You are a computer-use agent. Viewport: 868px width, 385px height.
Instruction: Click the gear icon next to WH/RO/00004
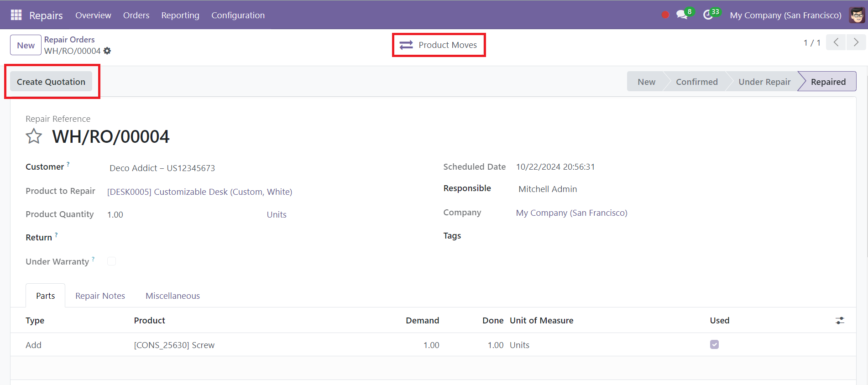(107, 51)
